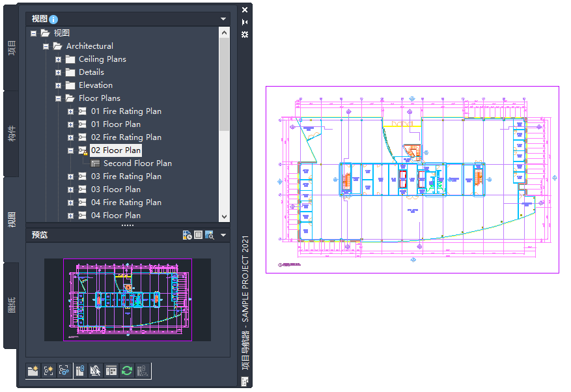Click the Architectural open folder icon
The height and width of the screenshot is (392, 571).
pyautogui.click(x=58, y=46)
